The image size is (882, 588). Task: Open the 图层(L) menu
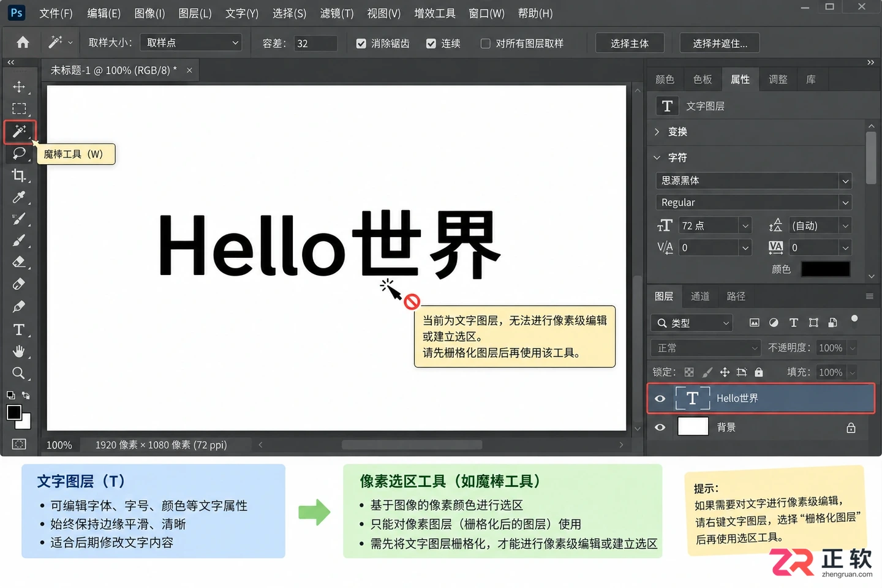195,13
